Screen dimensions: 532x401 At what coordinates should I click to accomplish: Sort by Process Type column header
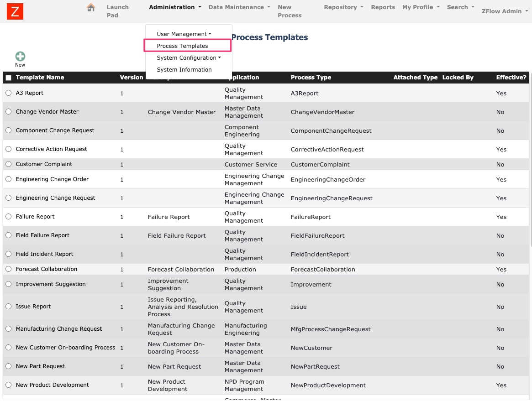coord(311,77)
